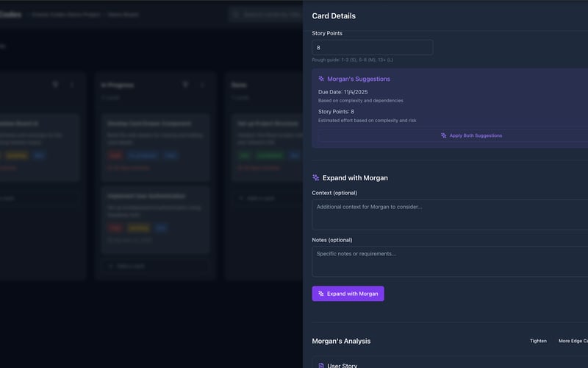588x368 pixels.
Task: Open the In Progress column filter icon
Action: coord(184,85)
